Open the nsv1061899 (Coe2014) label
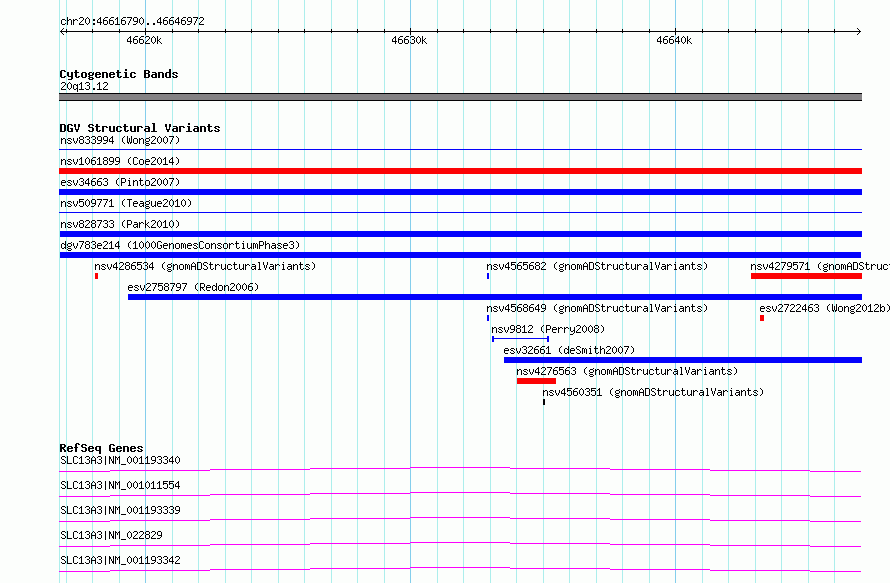 tap(120, 161)
